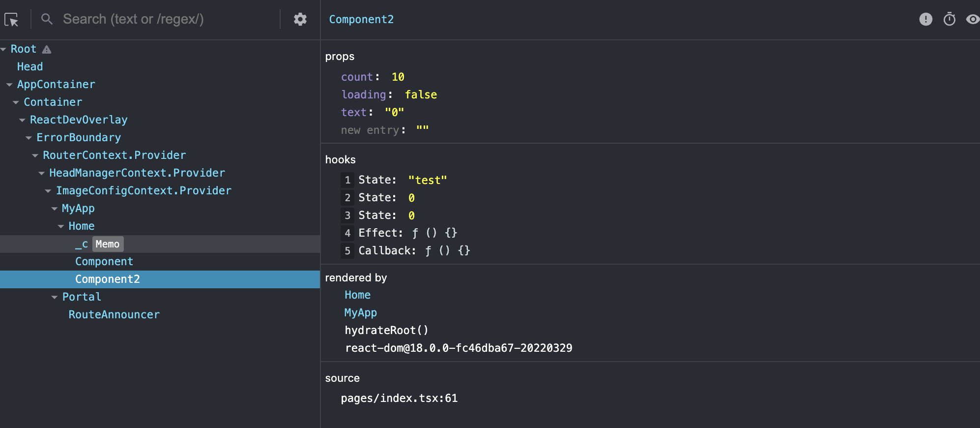
Task: Activate the element picker inspect tool
Action: [12, 20]
